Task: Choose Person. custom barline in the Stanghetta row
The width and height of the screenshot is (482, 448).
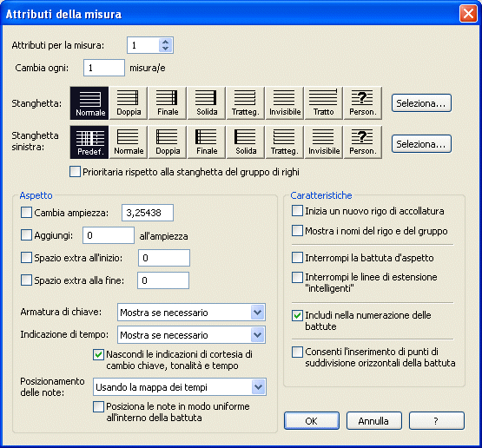Action: click(x=363, y=103)
